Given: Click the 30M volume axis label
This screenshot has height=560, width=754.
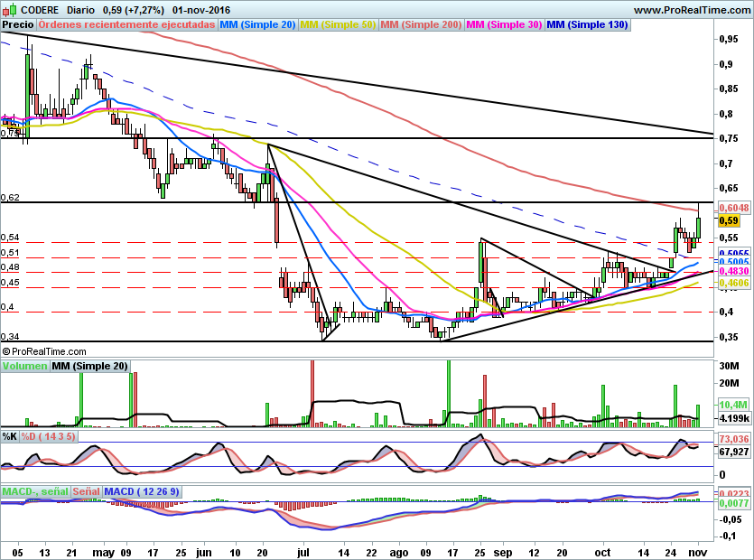Looking at the screenshot, I should pos(729,366).
